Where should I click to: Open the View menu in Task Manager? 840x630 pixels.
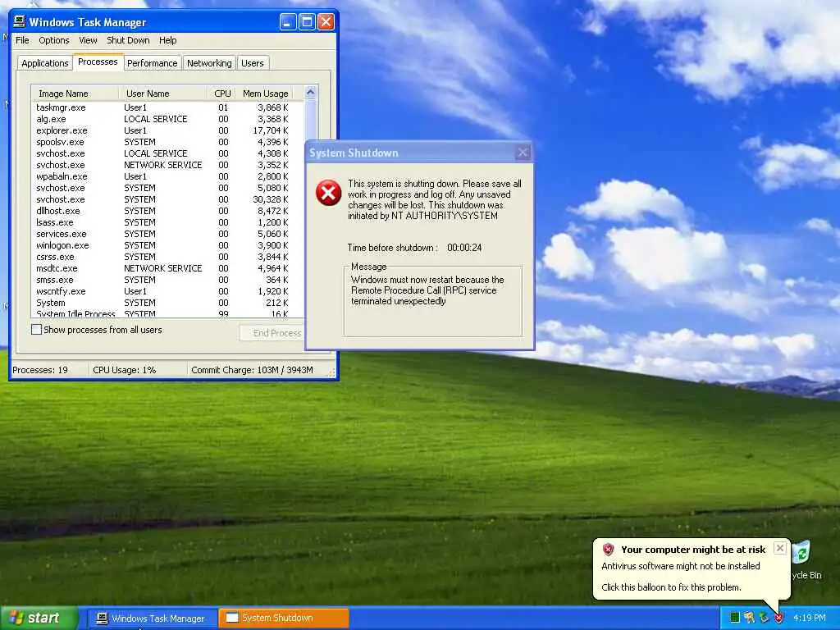tap(88, 40)
